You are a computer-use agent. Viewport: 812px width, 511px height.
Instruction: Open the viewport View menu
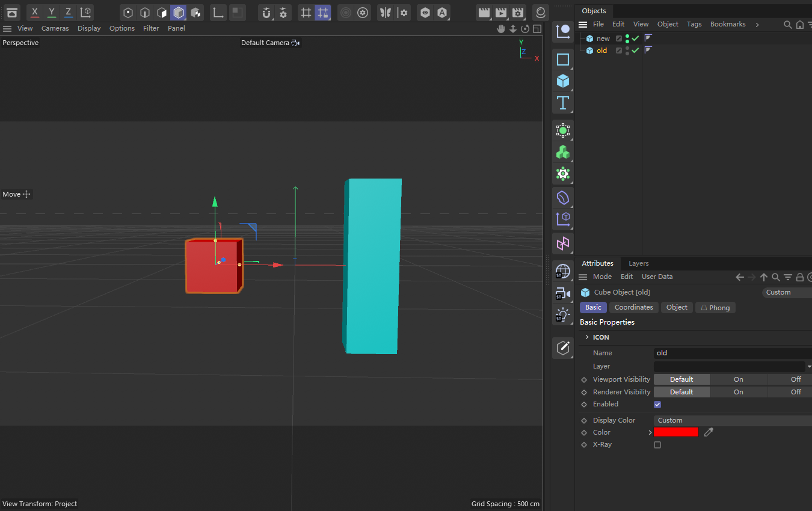(25, 28)
